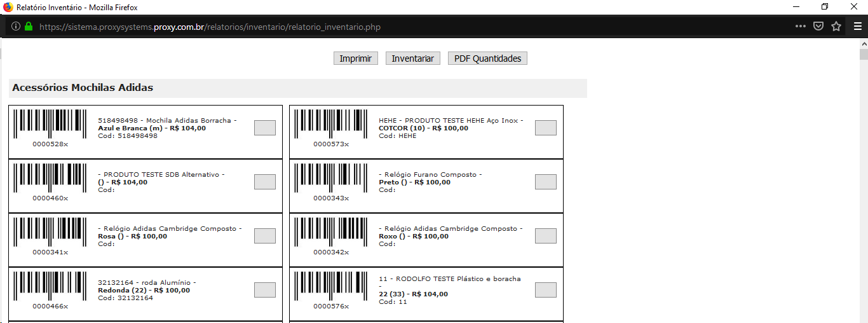Click the green padlock security icon
Image resolution: width=868 pixels, height=323 pixels.
(x=29, y=27)
